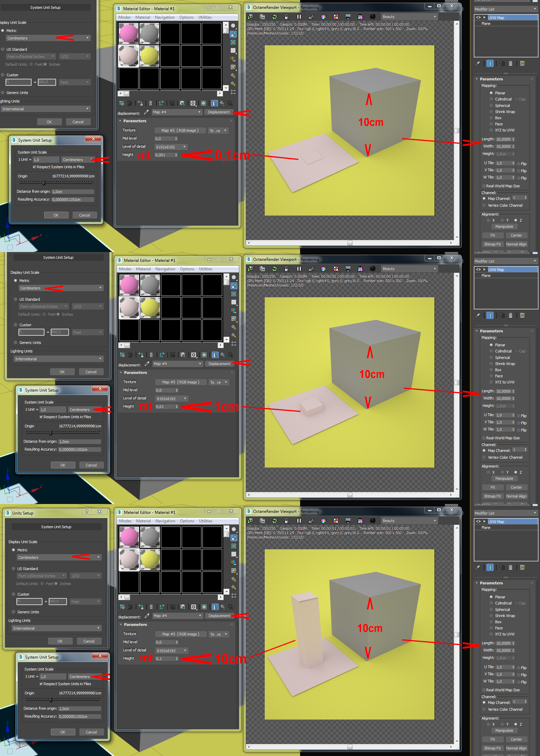This screenshot has height=756, width=540.
Task: Pick material with eyedropper in top Material Editor
Action: 146,112
